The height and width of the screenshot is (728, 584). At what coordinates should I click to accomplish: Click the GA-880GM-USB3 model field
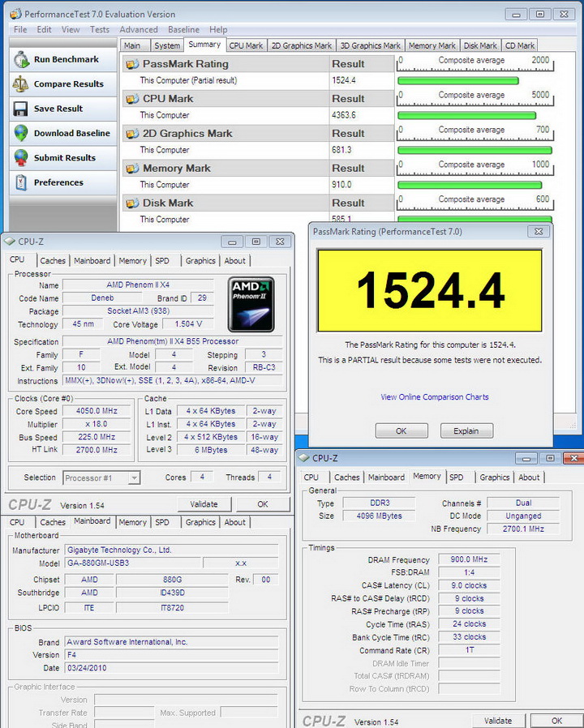pyautogui.click(x=133, y=563)
